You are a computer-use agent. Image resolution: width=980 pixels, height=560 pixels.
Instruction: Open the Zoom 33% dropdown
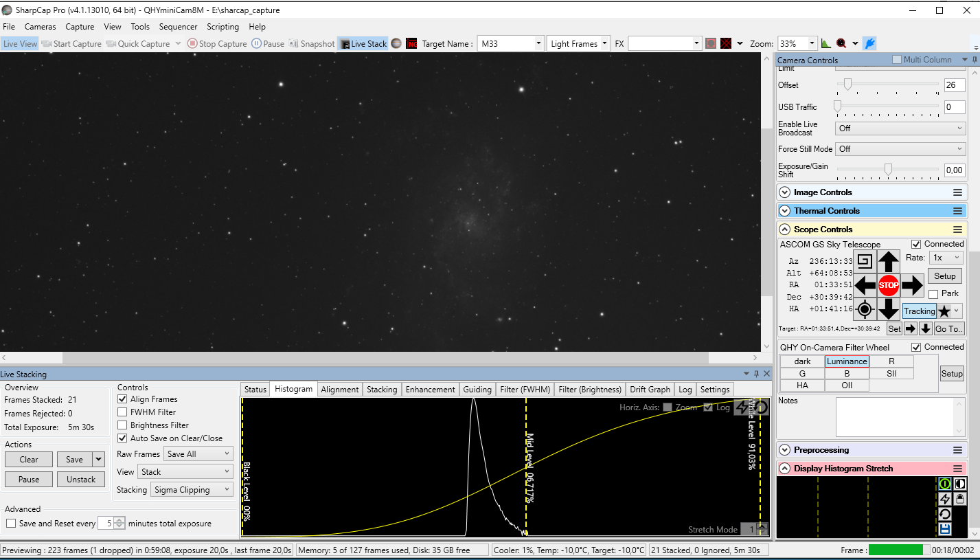pos(797,44)
